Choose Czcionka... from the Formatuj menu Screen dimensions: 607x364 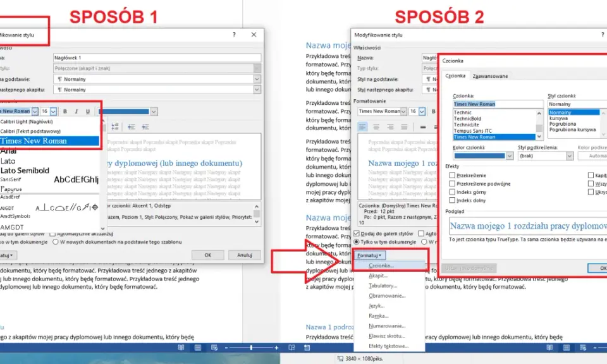[381, 266]
